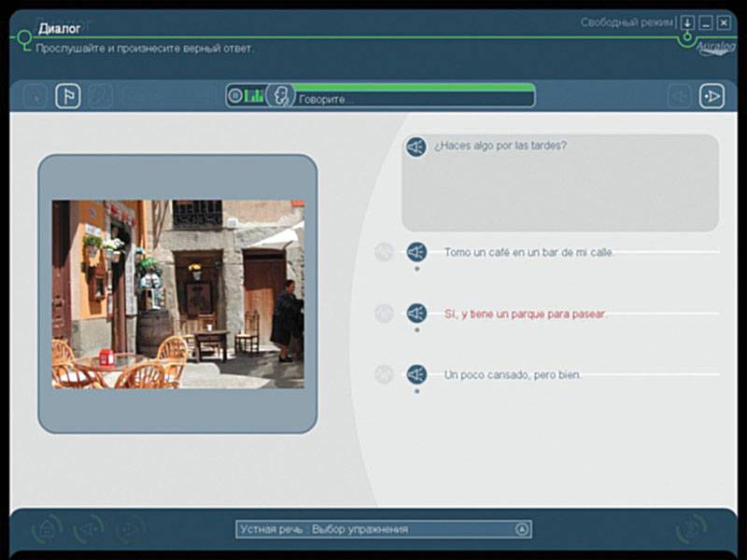Click the café street photo
This screenshot has height=560, width=747.
177,294
